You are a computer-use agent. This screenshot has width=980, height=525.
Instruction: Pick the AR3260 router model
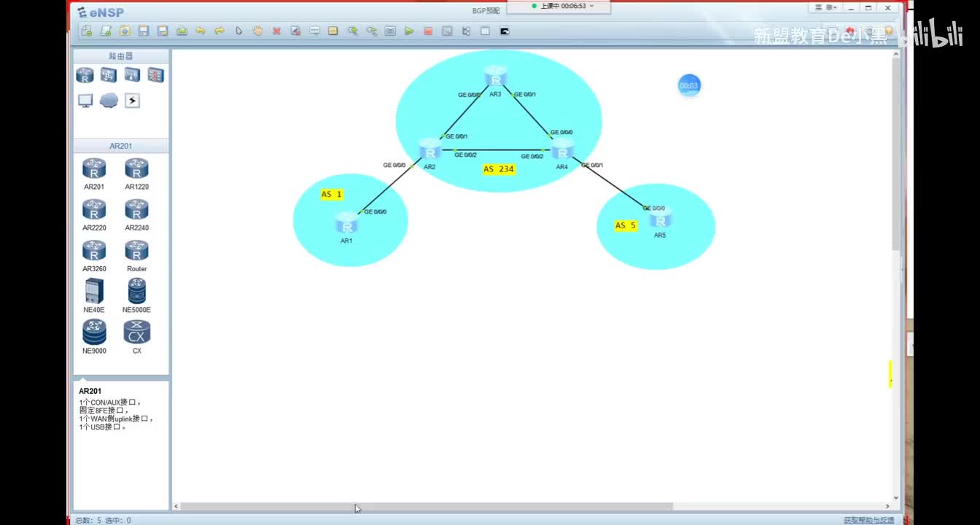(94, 251)
